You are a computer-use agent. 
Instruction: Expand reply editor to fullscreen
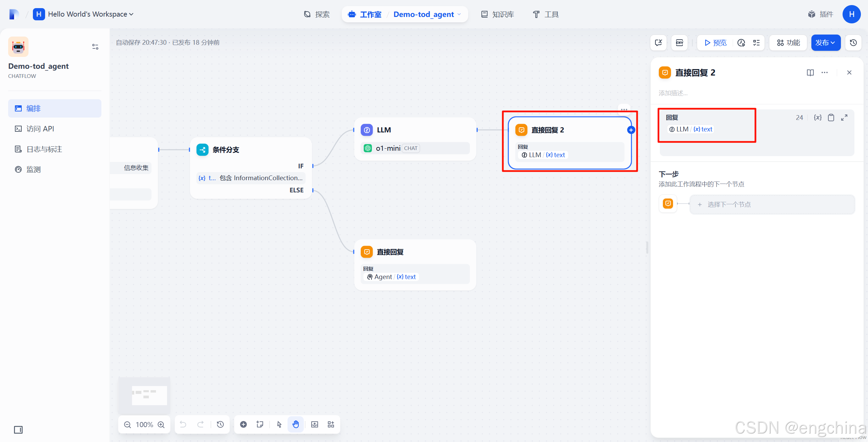[x=844, y=118]
